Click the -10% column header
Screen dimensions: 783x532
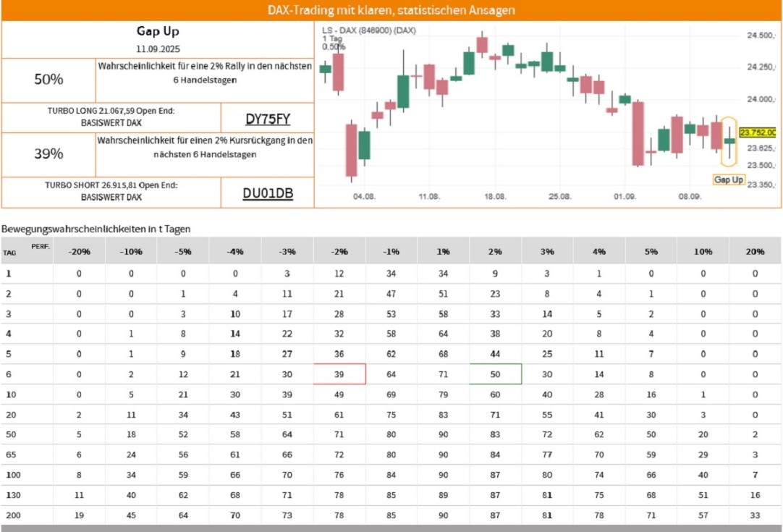coord(131,252)
